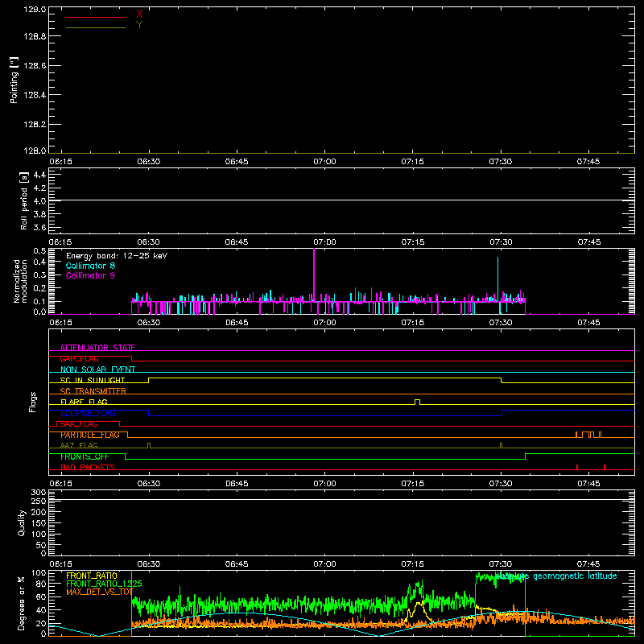Click the 'Energy band: 12-25 keV' annotation
This screenshot has height=644, width=644.
(x=117, y=256)
